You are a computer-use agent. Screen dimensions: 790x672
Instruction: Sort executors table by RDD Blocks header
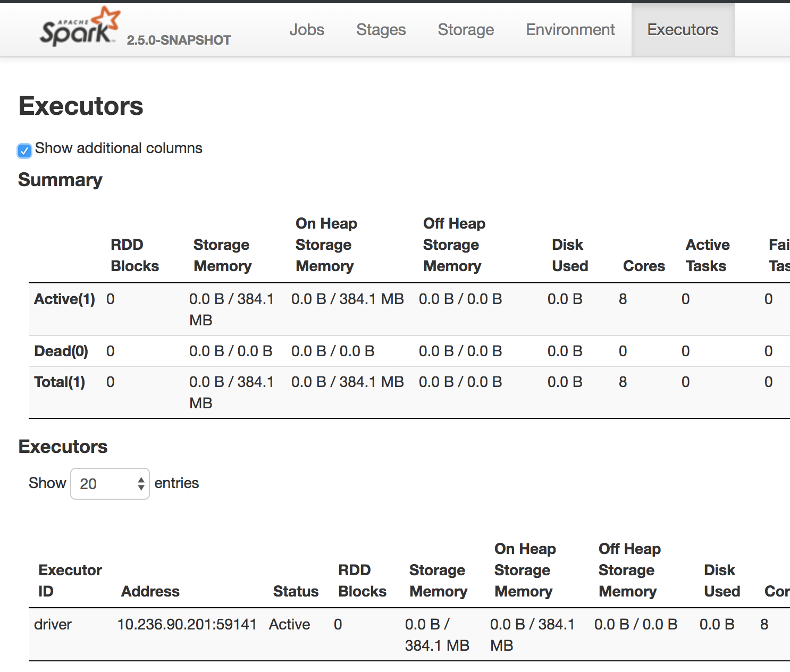click(363, 581)
